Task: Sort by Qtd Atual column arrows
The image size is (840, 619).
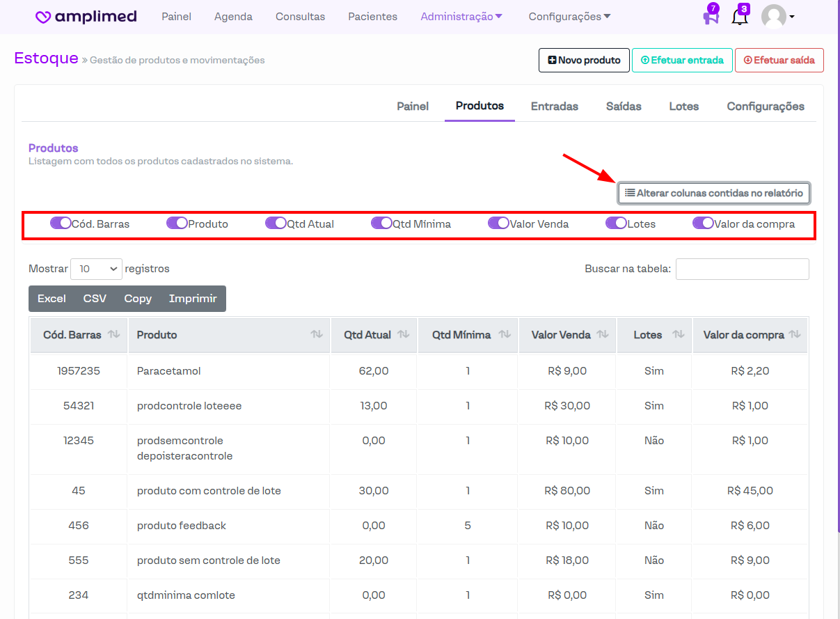Action: coord(403,335)
